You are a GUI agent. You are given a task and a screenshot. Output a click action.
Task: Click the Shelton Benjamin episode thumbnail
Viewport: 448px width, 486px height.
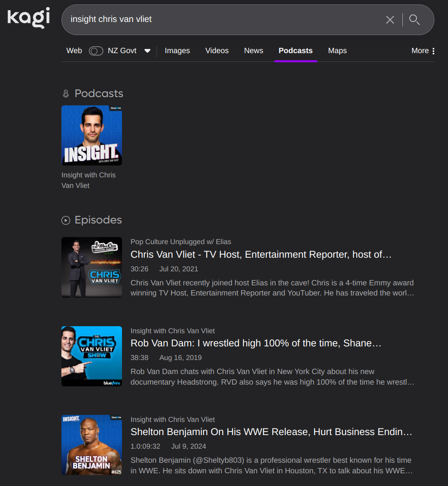pos(92,445)
